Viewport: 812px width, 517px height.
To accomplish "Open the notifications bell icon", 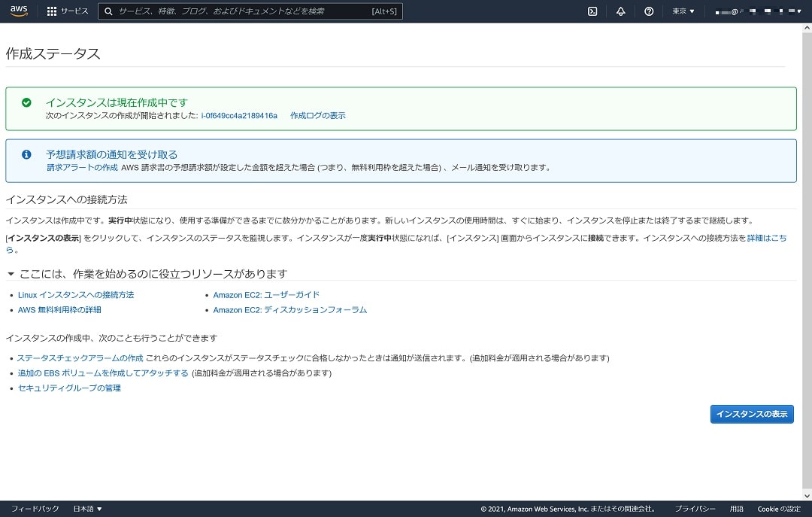I will tap(620, 11).
